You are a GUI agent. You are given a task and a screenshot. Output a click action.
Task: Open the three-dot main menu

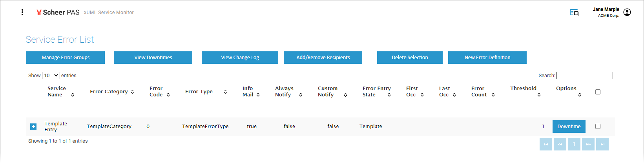[22, 12]
